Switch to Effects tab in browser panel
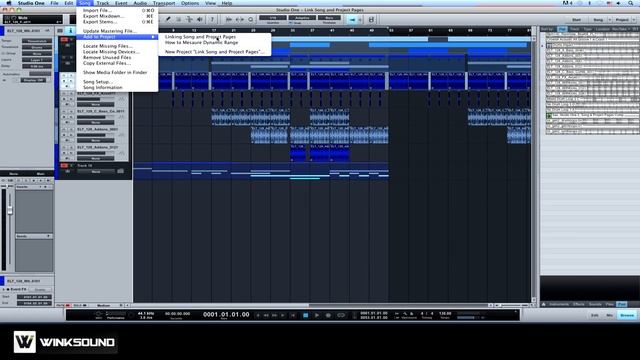This screenshot has width=640, height=360. (578, 304)
